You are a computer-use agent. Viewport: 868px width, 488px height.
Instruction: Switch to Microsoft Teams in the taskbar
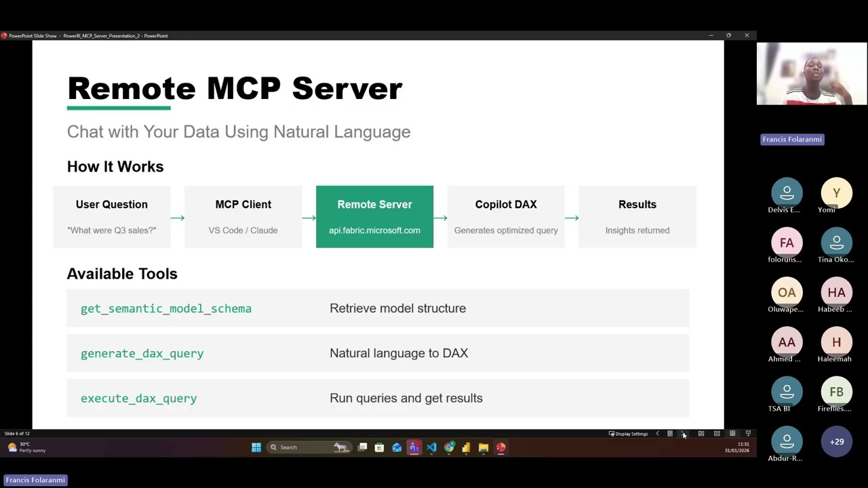(x=414, y=447)
